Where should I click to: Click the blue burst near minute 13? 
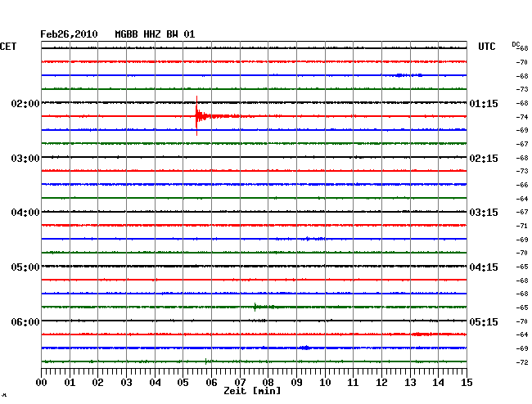(409, 75)
